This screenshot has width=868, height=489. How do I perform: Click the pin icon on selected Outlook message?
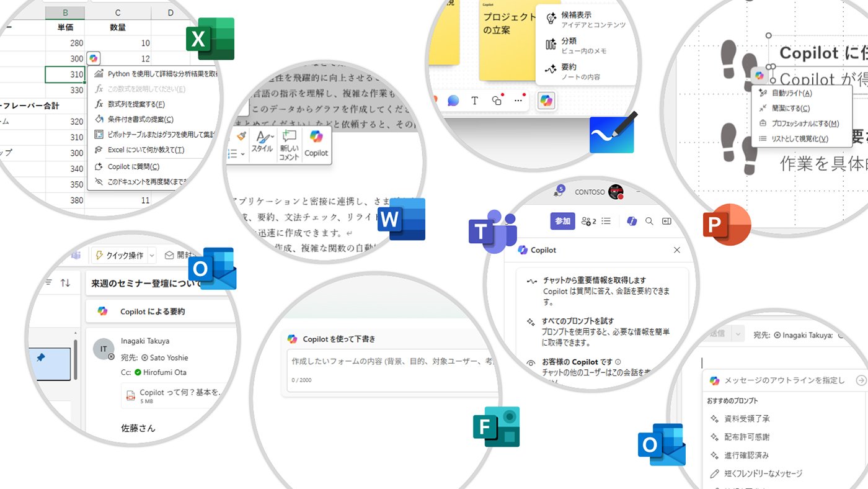pyautogui.click(x=41, y=358)
